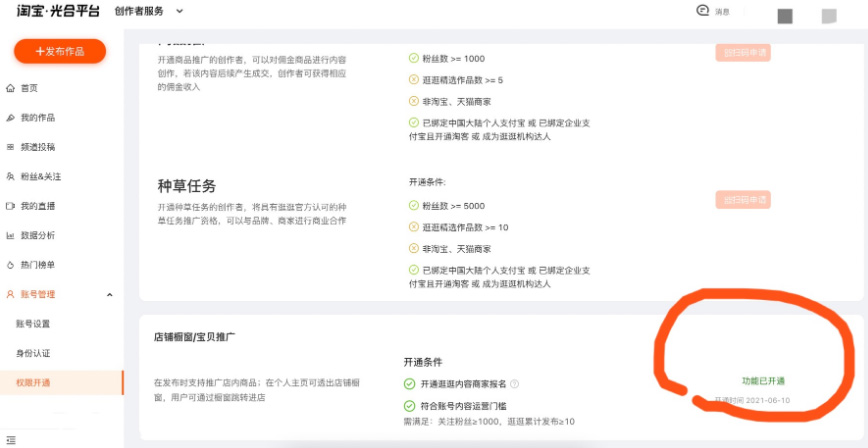Viewport: 868px width, 448px height.
Task: Select 身份认证 submenu item
Action: [33, 353]
